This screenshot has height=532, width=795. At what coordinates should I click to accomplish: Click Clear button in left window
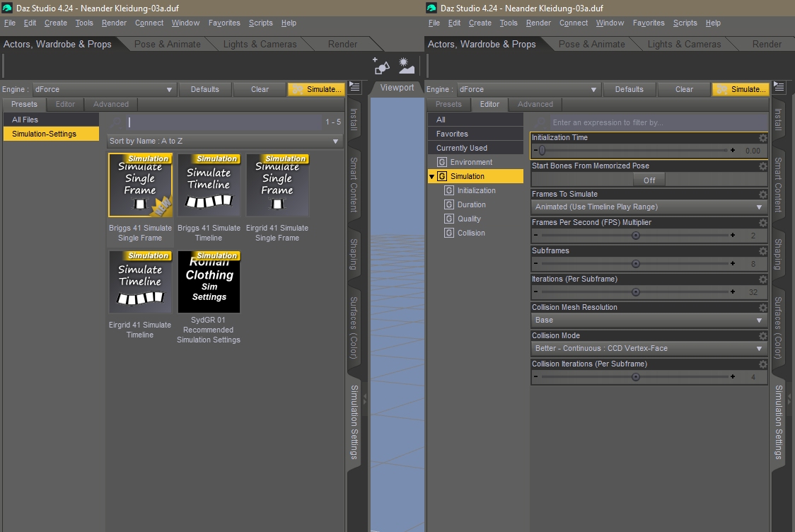point(260,89)
